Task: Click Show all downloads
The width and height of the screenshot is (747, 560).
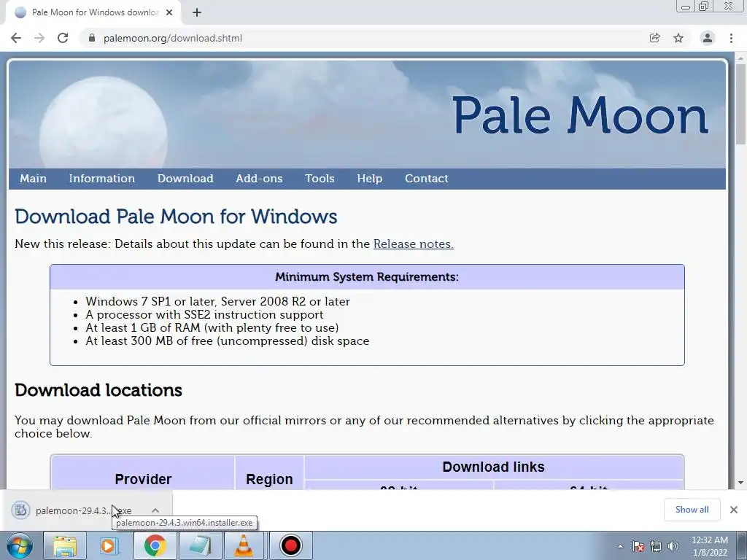Action: 692,510
